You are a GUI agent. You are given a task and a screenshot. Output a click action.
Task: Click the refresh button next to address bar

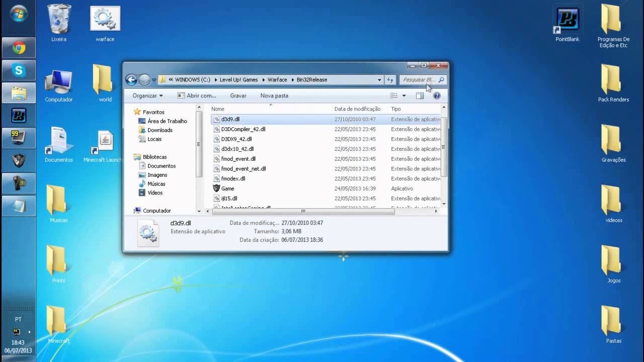(390, 79)
